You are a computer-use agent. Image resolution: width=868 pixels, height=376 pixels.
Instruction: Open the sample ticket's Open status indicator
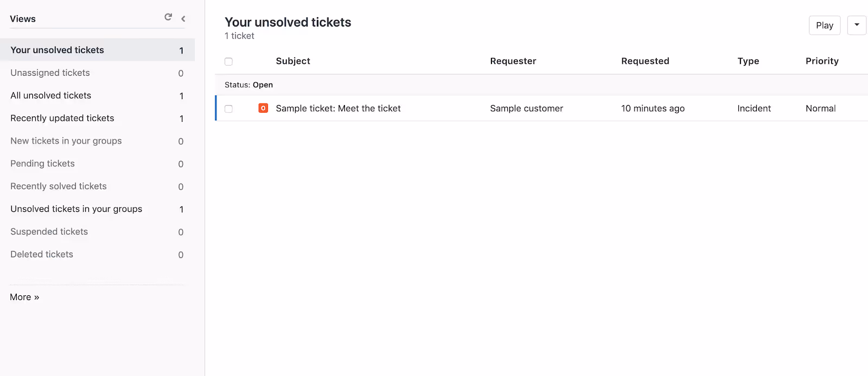click(x=263, y=108)
